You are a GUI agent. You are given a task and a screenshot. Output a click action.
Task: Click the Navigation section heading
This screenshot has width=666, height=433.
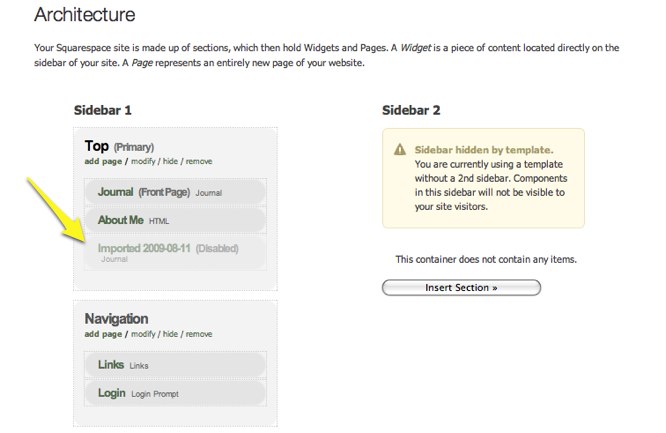[x=116, y=319]
